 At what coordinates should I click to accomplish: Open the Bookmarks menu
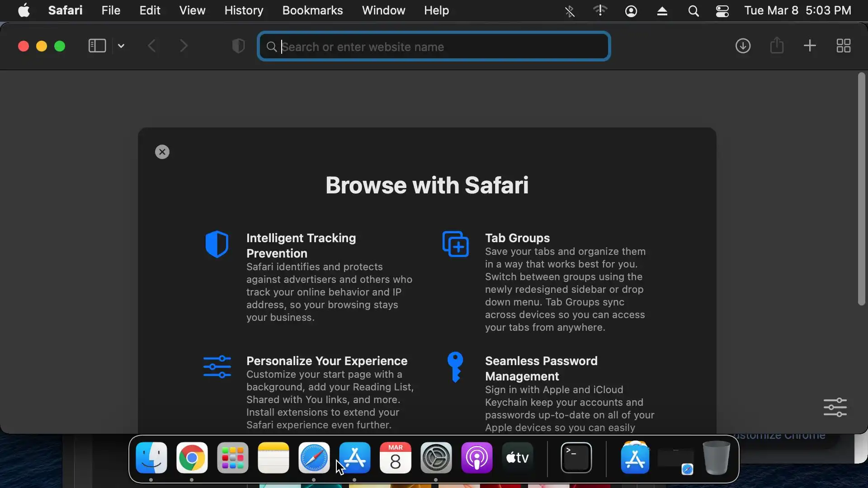pos(312,10)
